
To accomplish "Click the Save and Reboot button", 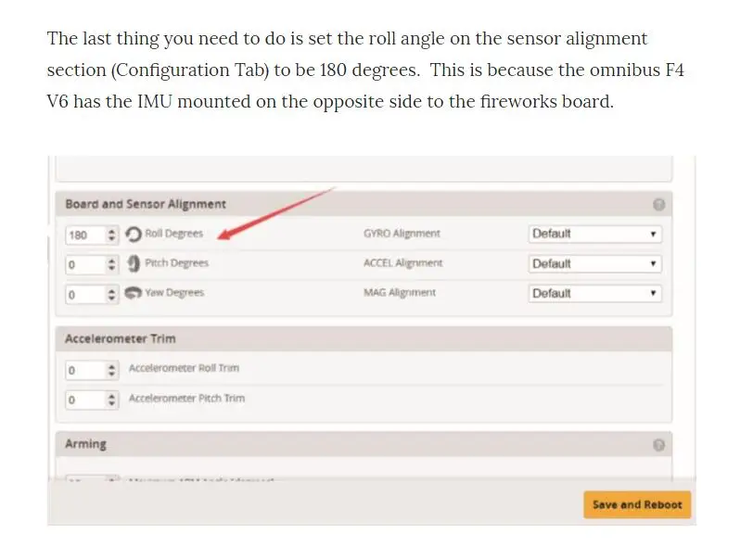I will click(x=637, y=504).
